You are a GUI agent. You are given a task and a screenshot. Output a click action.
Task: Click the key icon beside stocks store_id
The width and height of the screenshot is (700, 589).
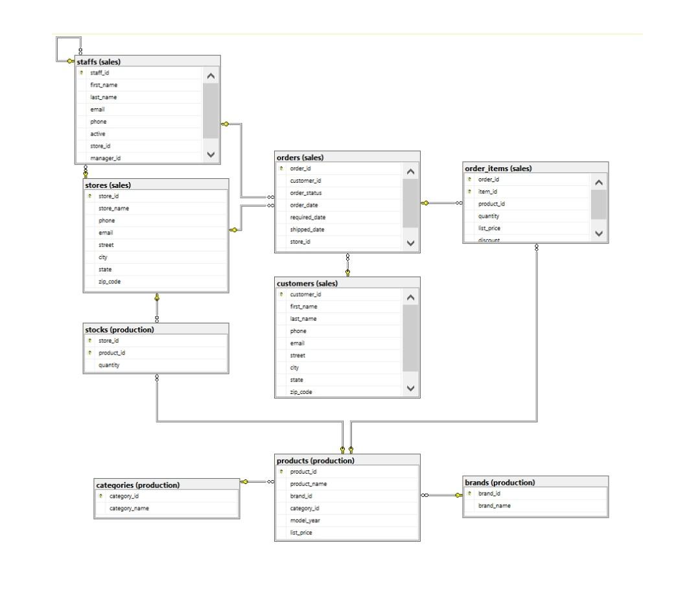coord(89,340)
